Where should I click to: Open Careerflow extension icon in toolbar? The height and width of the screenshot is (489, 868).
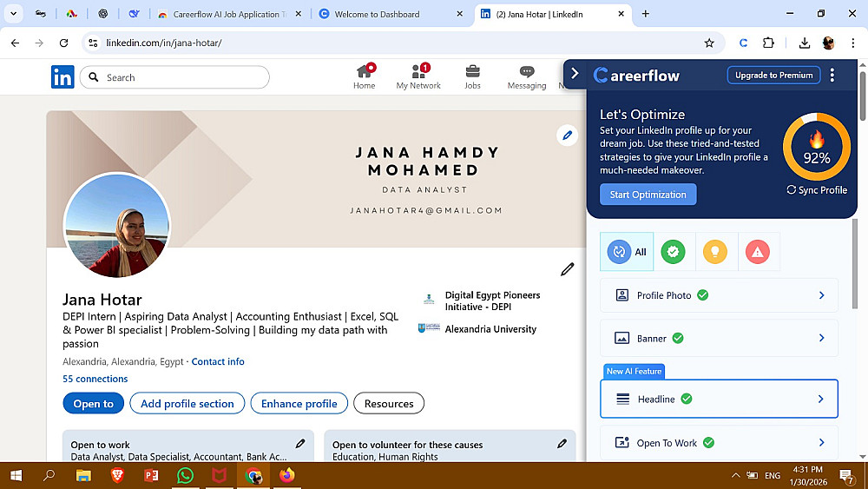[744, 43]
